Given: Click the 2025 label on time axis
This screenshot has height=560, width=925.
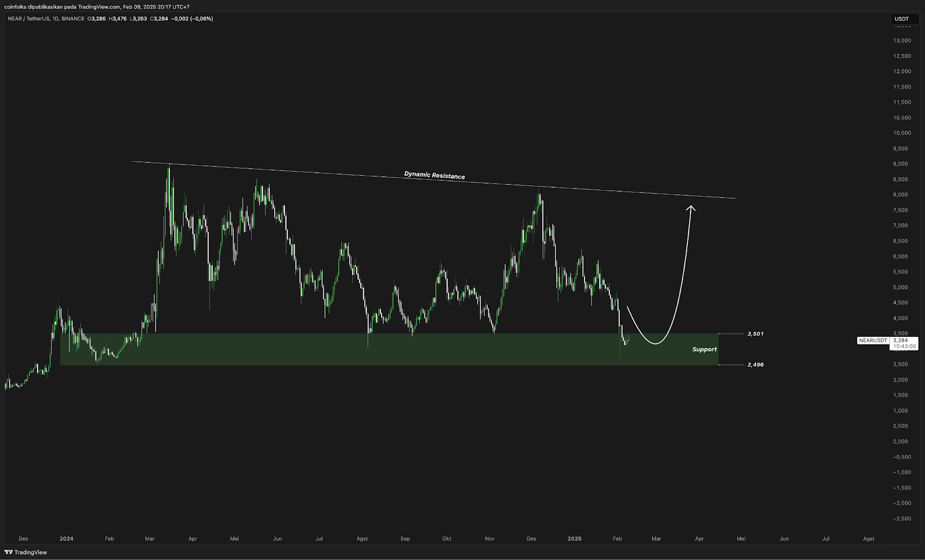Looking at the screenshot, I should 574,539.
